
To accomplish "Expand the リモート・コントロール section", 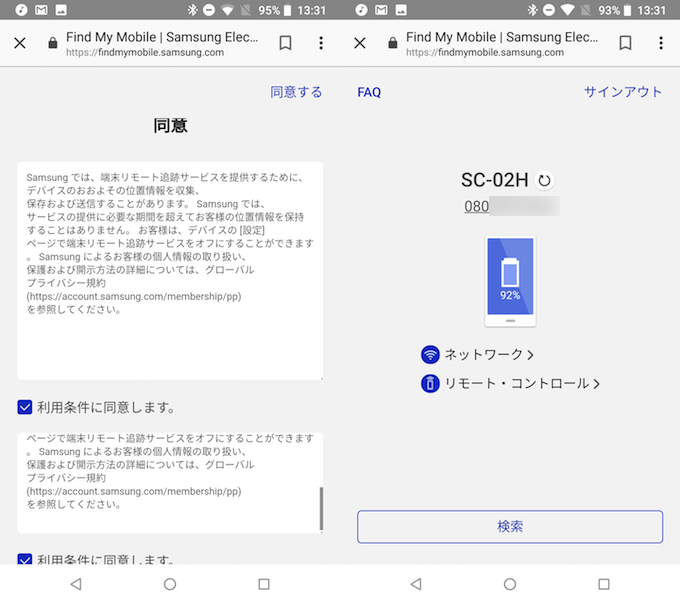I will coord(521,383).
